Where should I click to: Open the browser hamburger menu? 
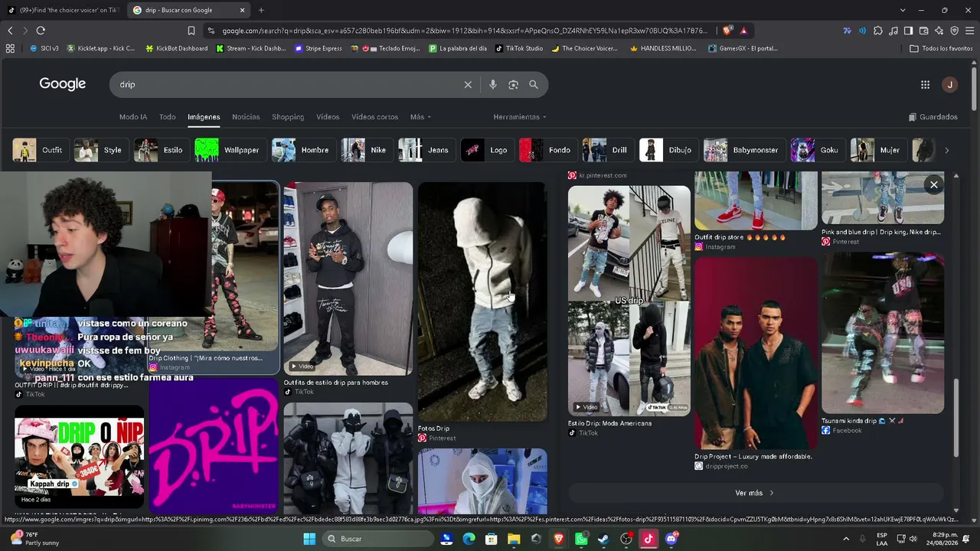pos(969,31)
